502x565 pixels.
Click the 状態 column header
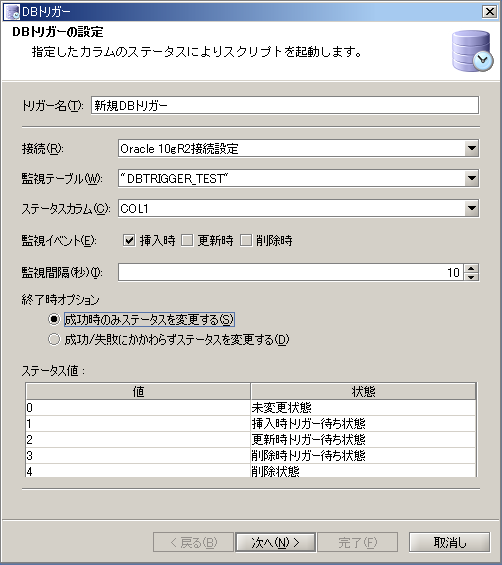363,391
